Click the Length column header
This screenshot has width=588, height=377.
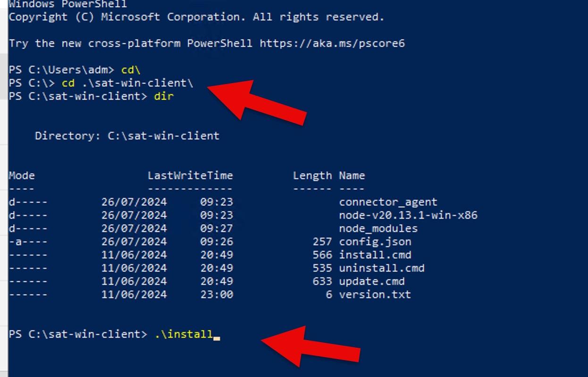click(312, 176)
